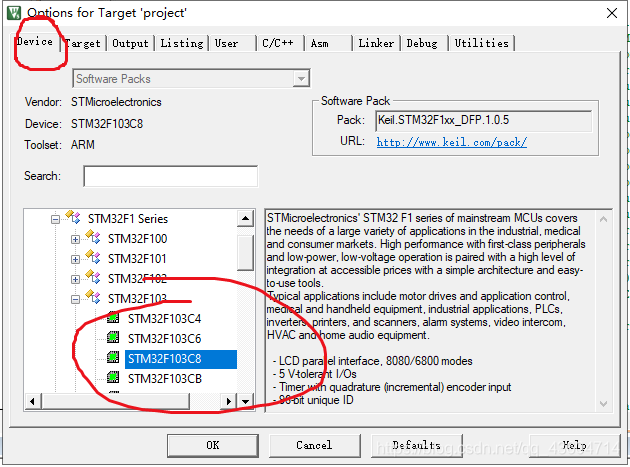
Task: Click the STM32F103C4 chip icon
Action: tap(113, 318)
